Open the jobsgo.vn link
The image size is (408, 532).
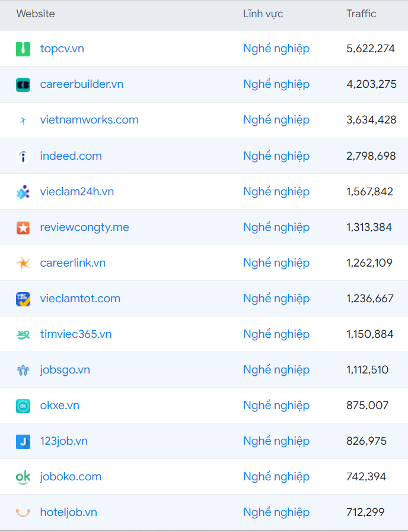pos(65,370)
